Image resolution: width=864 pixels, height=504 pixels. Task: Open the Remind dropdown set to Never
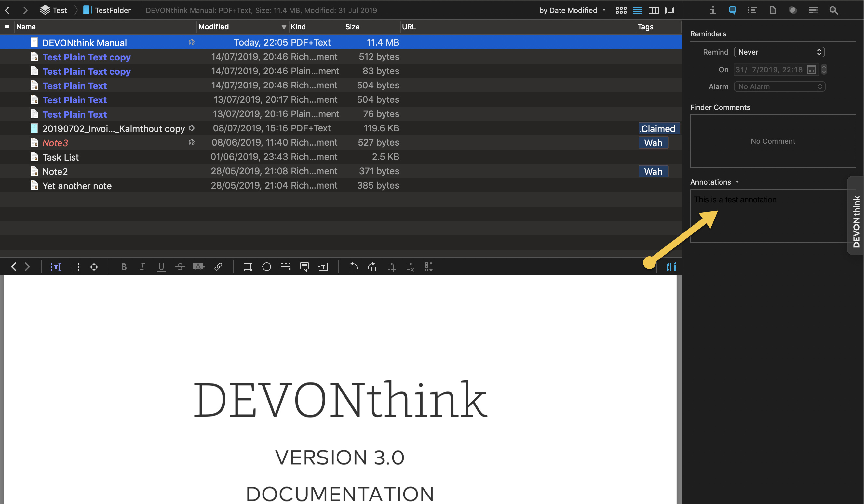click(779, 52)
